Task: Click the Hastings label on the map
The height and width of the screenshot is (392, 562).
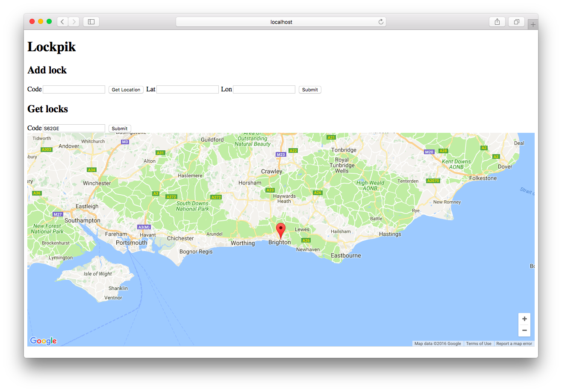Action: pos(390,234)
